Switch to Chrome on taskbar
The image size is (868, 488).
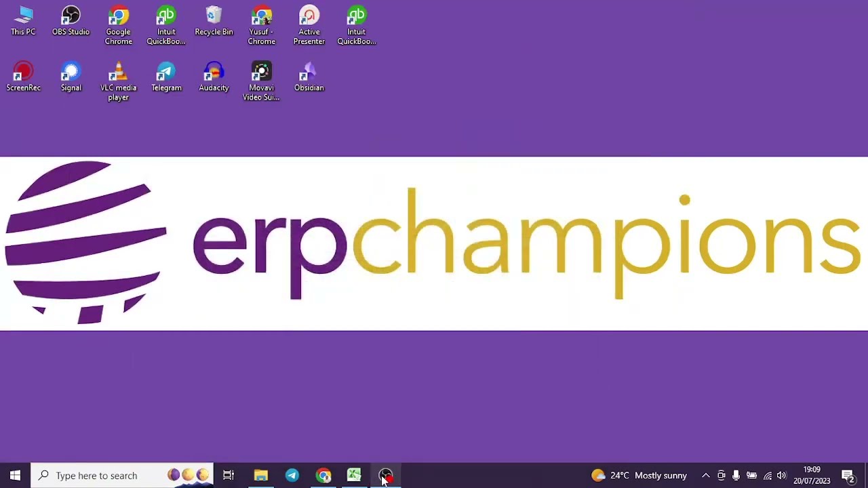point(323,475)
